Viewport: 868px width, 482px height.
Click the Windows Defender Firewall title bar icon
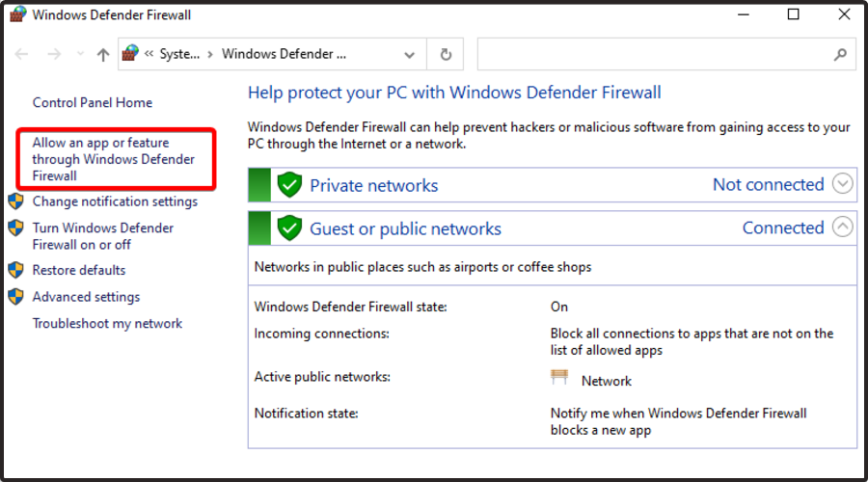click(17, 14)
